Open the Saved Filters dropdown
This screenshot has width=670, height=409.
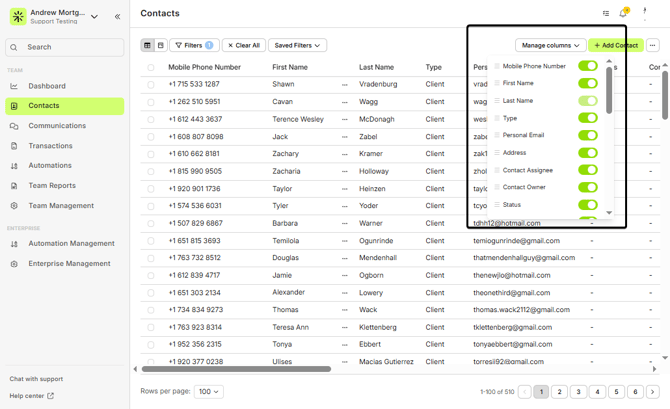point(298,45)
